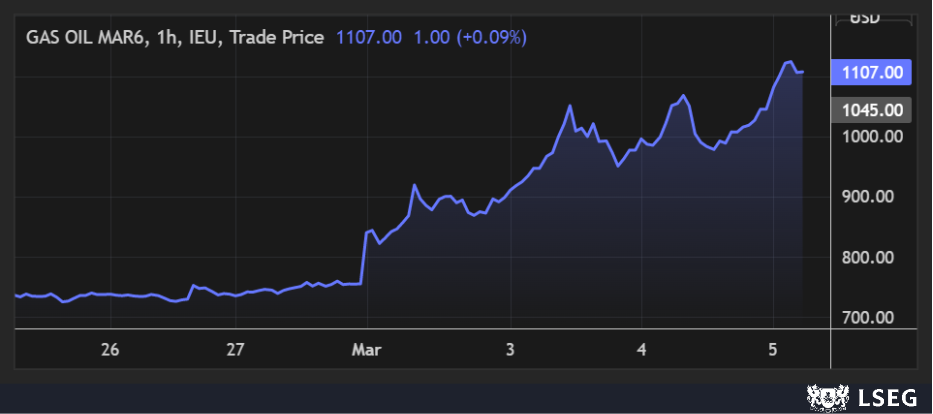
Task: Click the GAS OIL MAR6 chart title
Action: click(175, 37)
